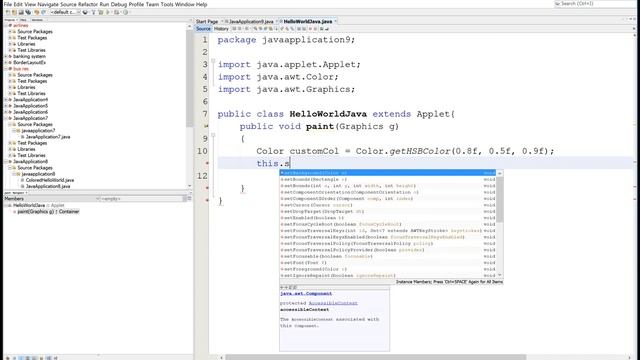Click the Run Project play icon
This screenshot has height=360, width=640.
(x=108, y=12)
